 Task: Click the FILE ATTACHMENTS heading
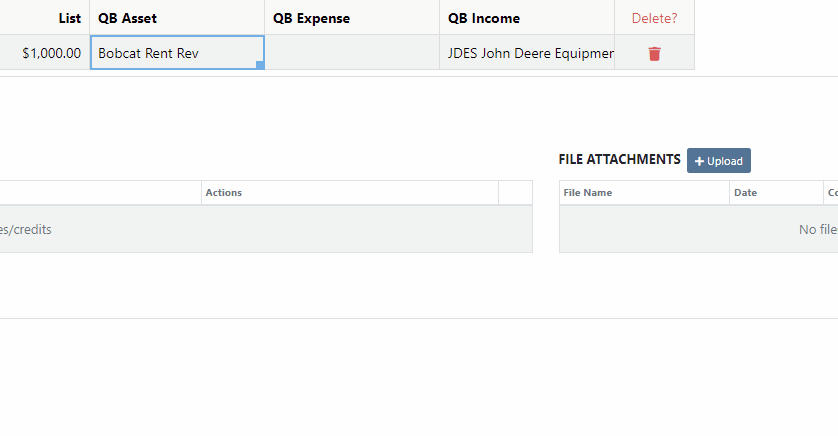click(x=619, y=159)
